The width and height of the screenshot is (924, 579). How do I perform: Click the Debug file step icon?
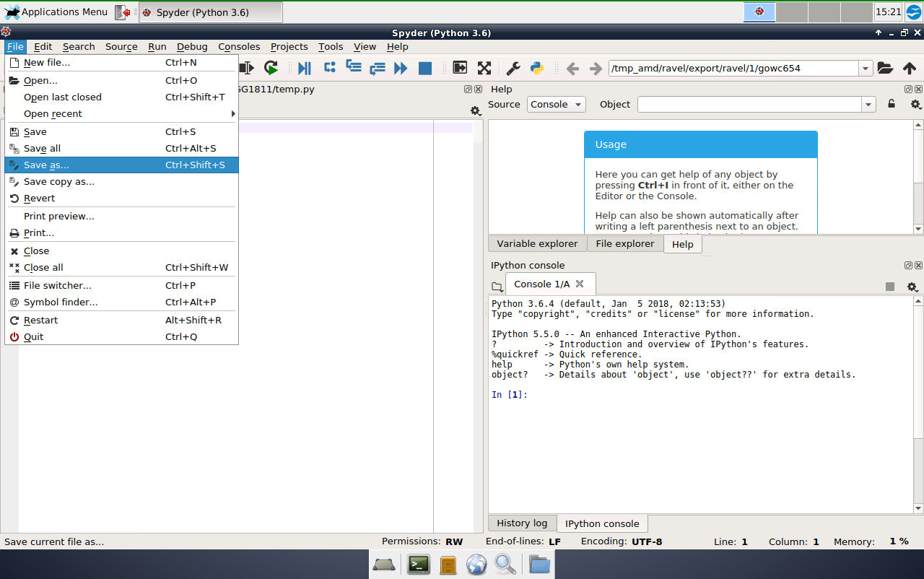(x=305, y=68)
